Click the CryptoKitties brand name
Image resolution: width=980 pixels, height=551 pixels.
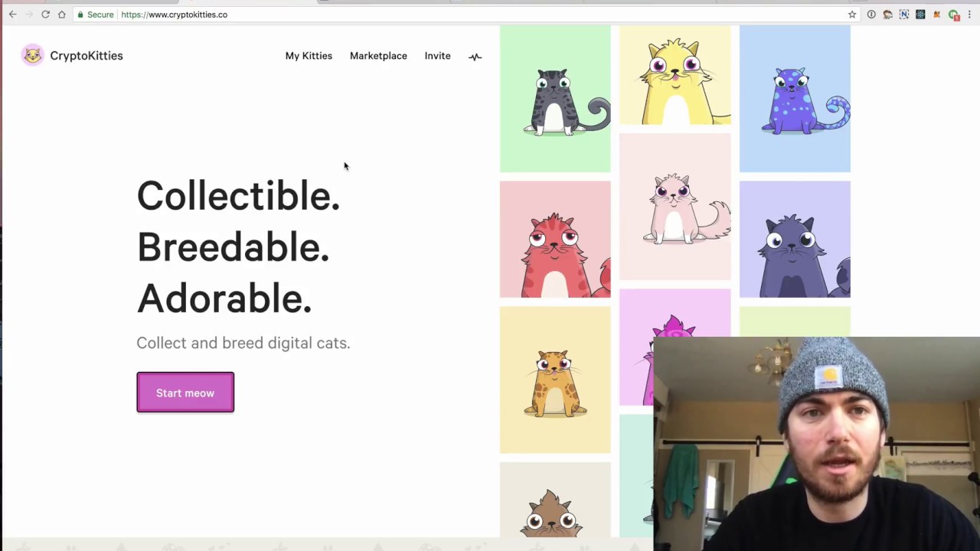coord(87,56)
